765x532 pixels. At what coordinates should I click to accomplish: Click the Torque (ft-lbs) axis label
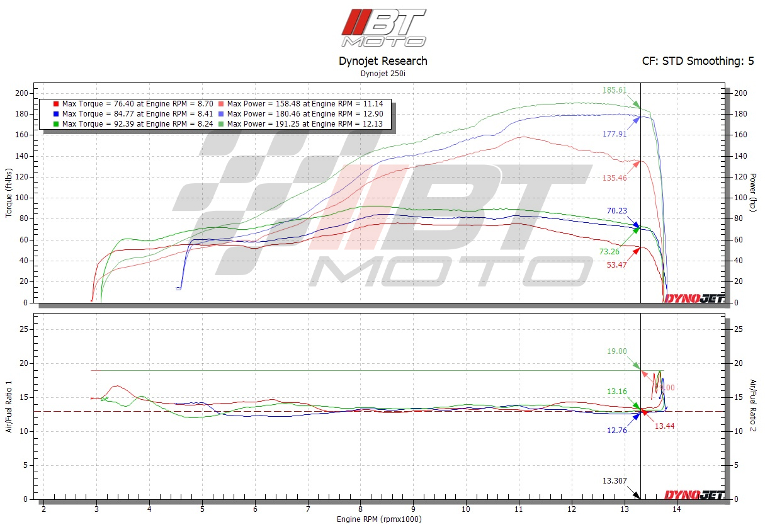(9, 193)
